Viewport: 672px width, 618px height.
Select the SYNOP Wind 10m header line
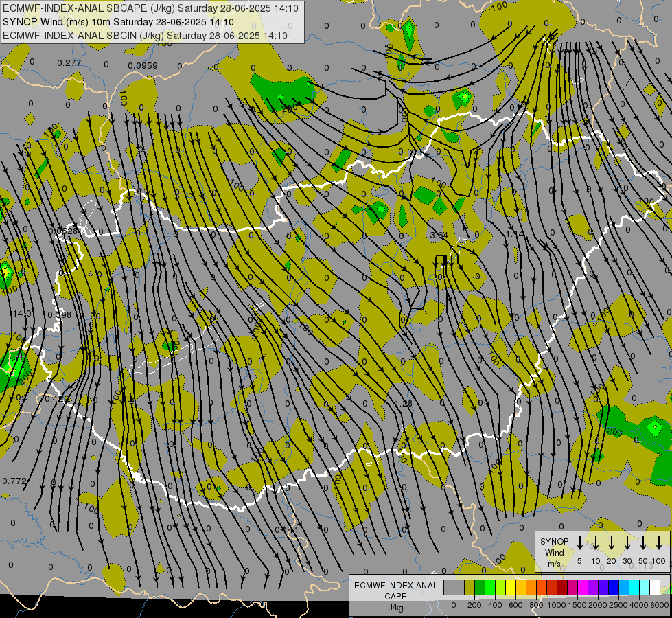(x=118, y=22)
